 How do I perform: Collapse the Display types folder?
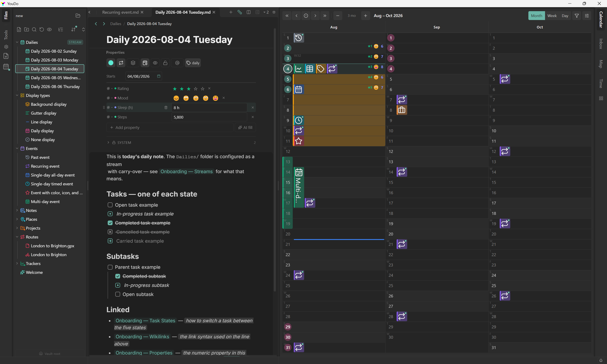tap(17, 95)
